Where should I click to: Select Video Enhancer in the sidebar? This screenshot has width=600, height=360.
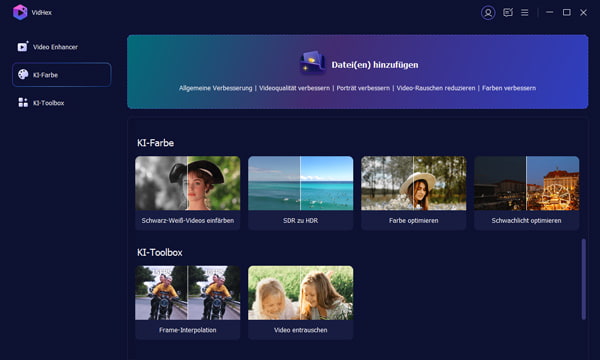click(x=62, y=47)
